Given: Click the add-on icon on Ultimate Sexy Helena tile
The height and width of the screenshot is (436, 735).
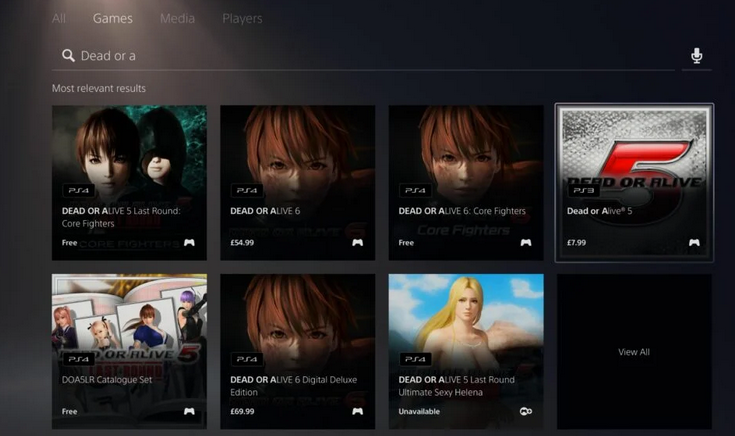Looking at the screenshot, I should 525,411.
